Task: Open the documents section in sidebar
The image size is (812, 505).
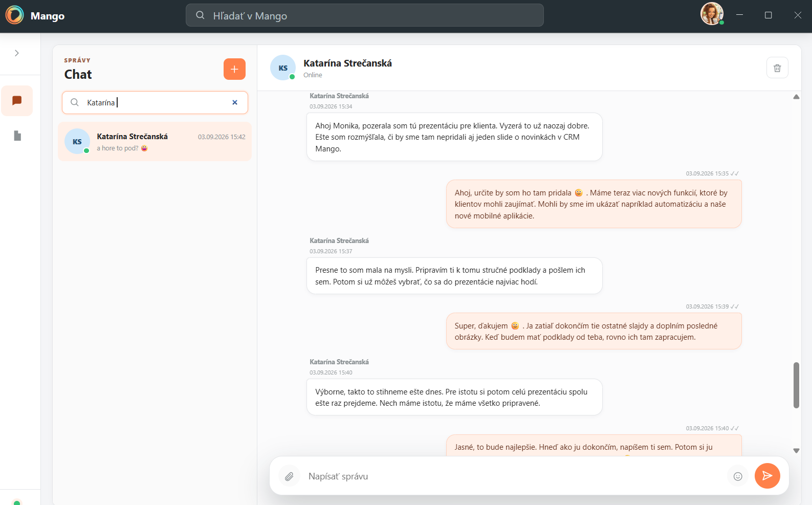Action: pos(17,136)
